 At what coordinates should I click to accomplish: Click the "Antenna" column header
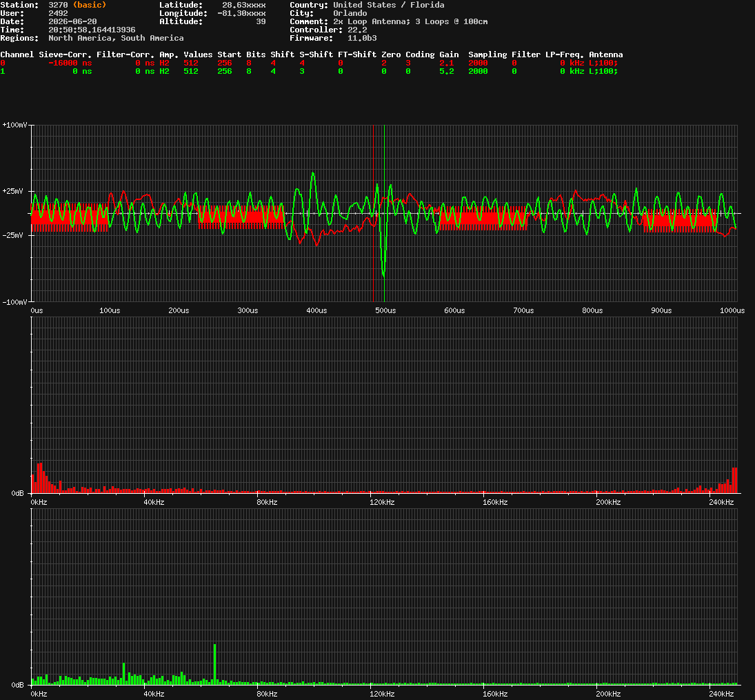(x=606, y=54)
